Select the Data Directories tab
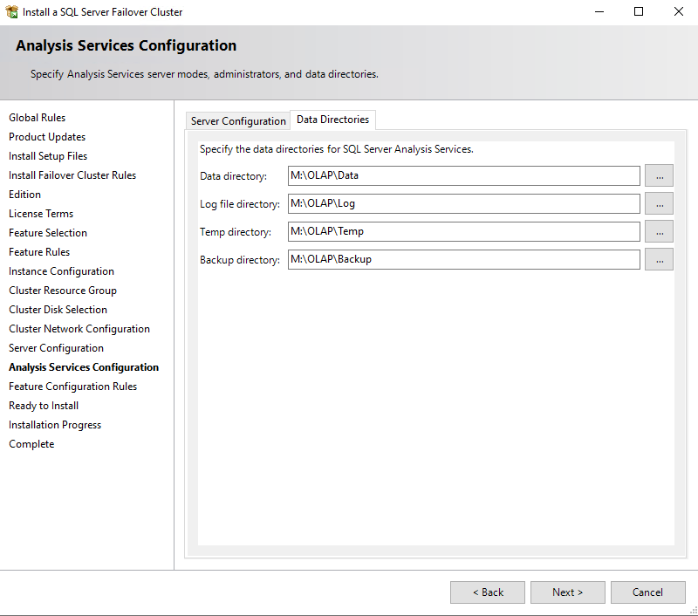Viewport: 698px width, 616px height. tap(332, 120)
